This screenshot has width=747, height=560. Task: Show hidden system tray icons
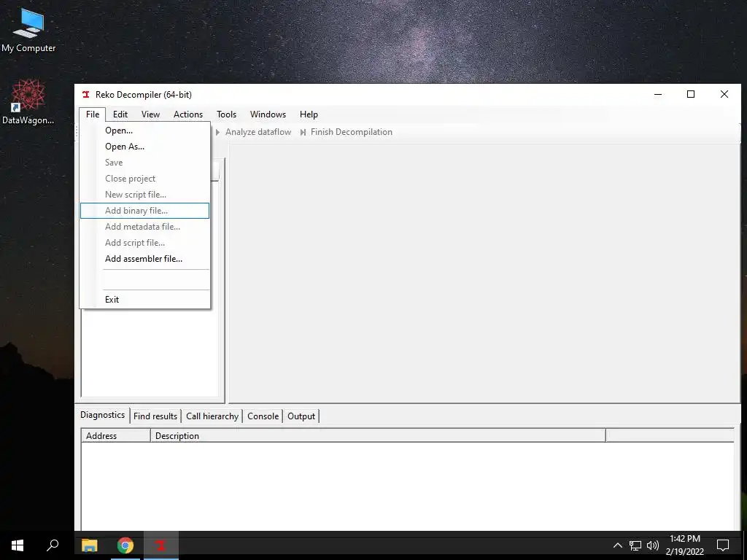coord(617,545)
